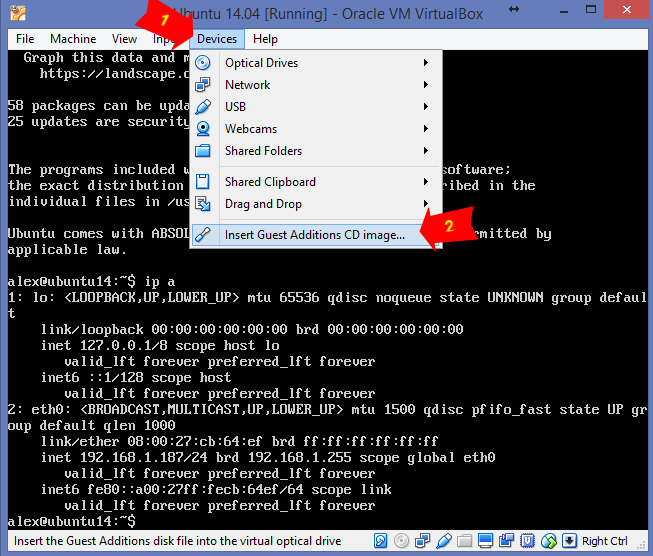Click the keyboard capture arrow icon
The image size is (653, 556).
tap(569, 541)
